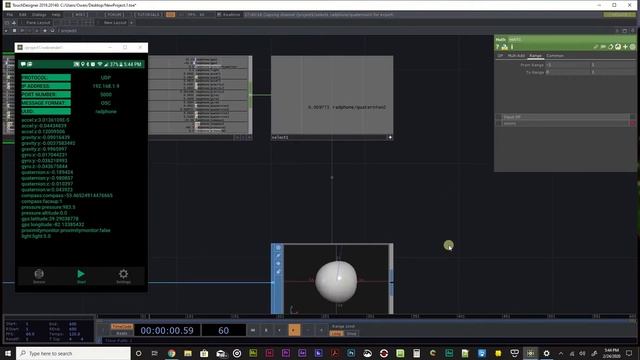Click the IP ADDRESS label in phone panel
The width and height of the screenshot is (640, 360).
46,86
